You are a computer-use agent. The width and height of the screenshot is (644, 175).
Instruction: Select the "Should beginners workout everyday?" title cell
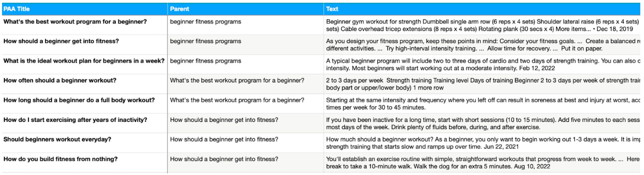[x=57, y=140]
